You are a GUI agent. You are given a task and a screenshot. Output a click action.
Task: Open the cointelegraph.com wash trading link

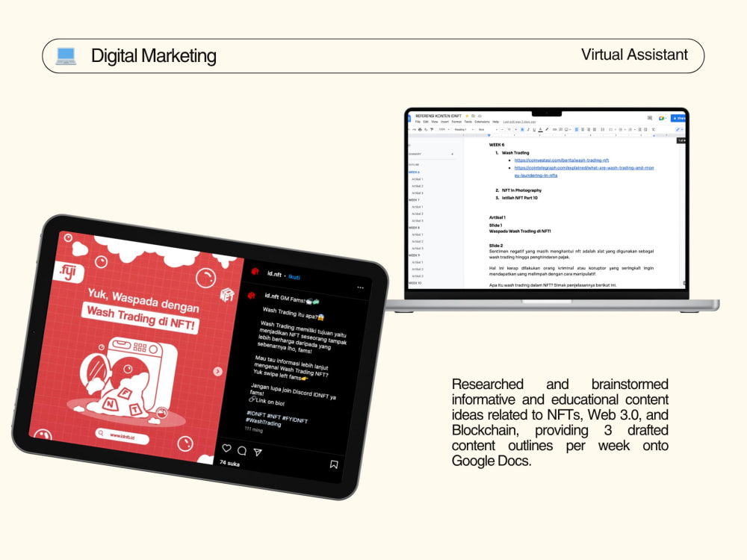pos(584,172)
